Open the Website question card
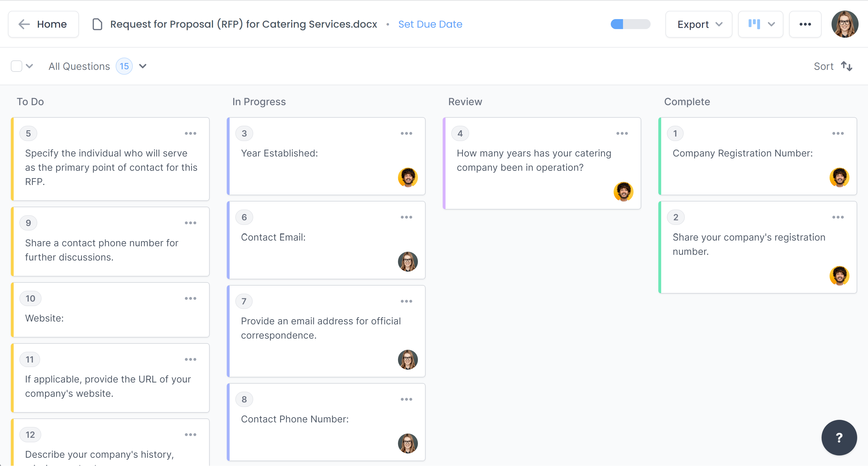 110,310
